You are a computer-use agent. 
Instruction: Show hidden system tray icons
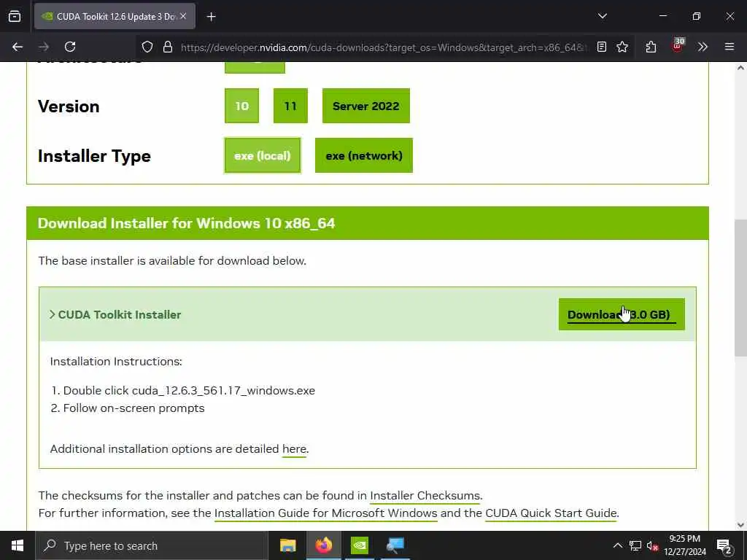tap(617, 545)
